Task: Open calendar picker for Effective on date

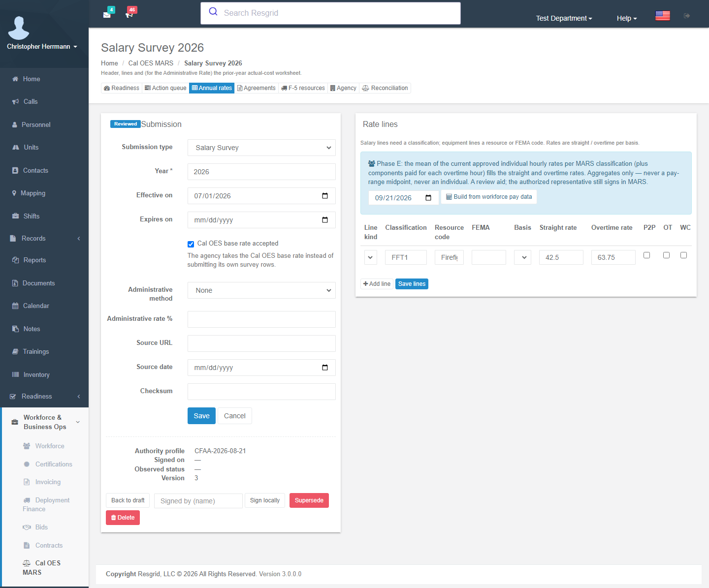Action: (325, 196)
